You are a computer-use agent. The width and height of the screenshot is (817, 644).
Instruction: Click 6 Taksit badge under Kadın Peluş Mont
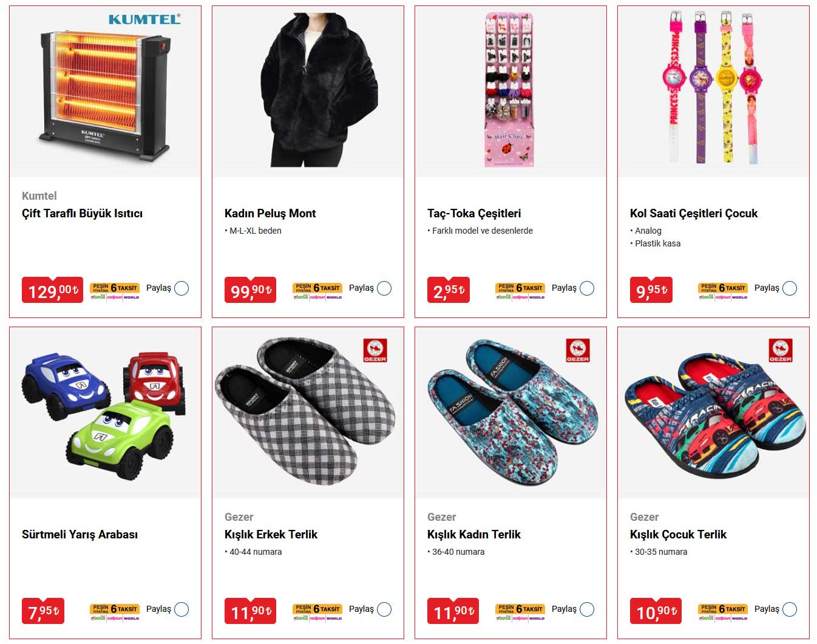click(x=317, y=291)
